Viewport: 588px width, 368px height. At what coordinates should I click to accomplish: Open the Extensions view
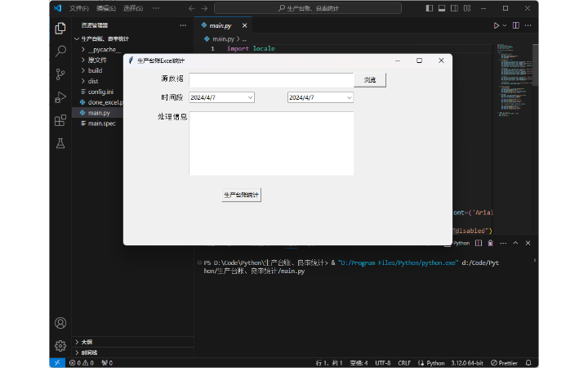(60, 120)
